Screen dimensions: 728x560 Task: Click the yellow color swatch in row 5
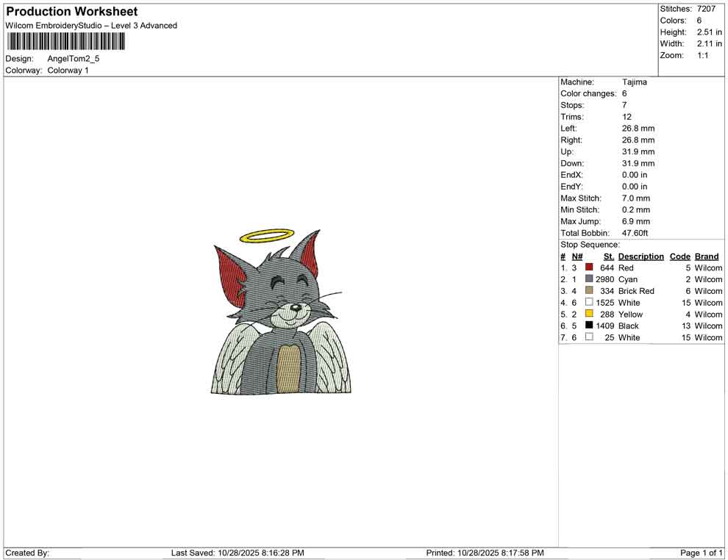click(x=589, y=314)
